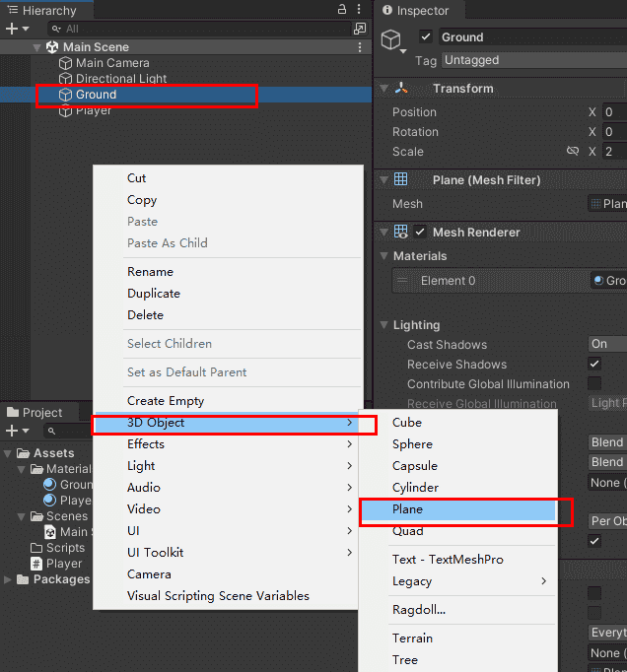Click the Main Camera cube icon
This screenshot has width=627, height=672.
(x=66, y=63)
